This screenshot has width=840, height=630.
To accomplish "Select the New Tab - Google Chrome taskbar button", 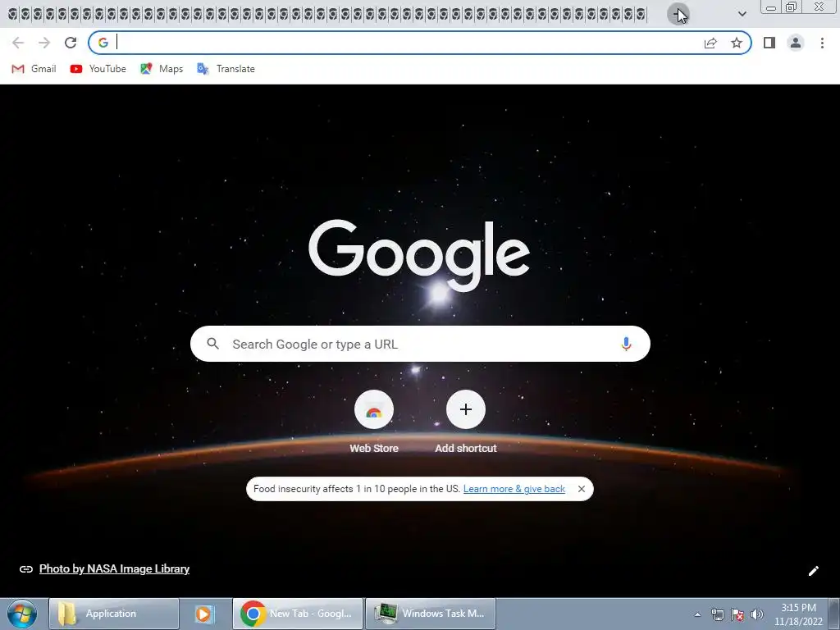I will click(298, 614).
